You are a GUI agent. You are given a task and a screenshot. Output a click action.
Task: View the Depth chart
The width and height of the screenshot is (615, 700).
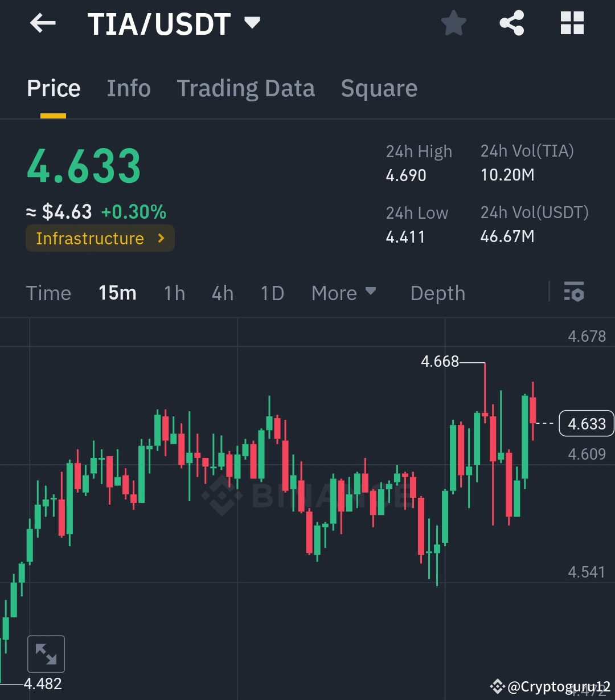click(x=437, y=293)
